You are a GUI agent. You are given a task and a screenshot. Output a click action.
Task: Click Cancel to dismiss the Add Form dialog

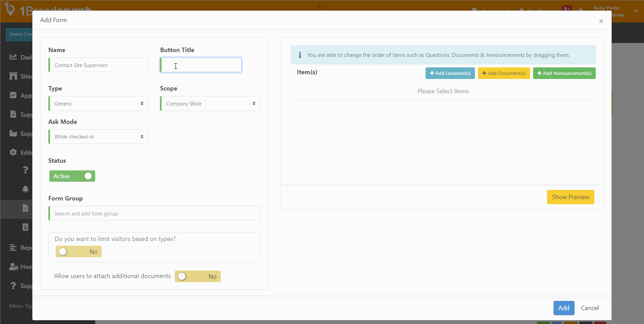590,308
